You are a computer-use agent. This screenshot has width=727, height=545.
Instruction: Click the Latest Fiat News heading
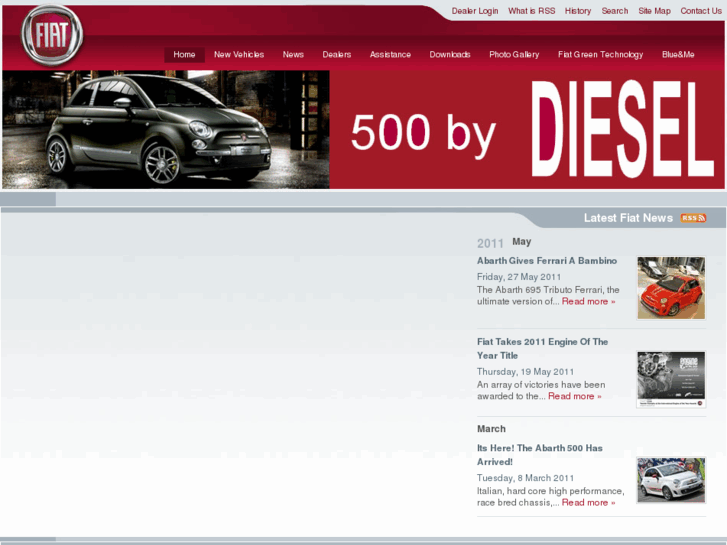pos(628,218)
